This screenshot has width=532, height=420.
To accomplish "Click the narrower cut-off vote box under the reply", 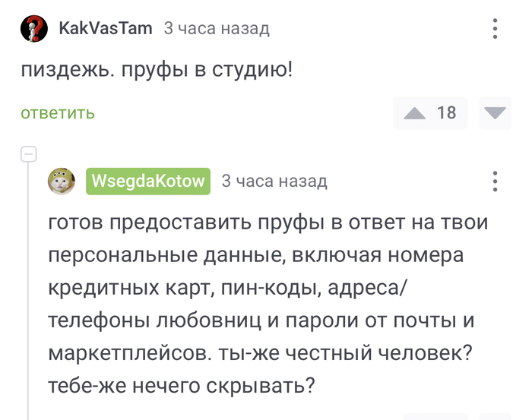I will pyautogui.click(x=496, y=416).
